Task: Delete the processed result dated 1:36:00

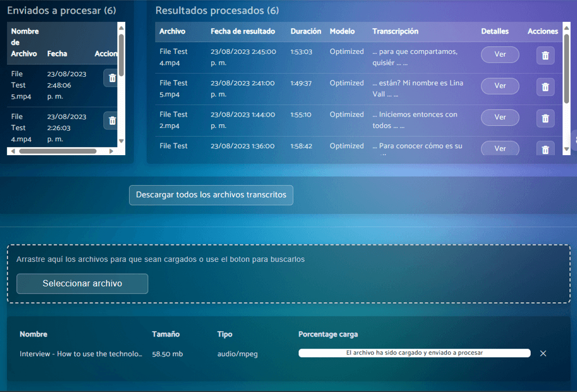Action: pyautogui.click(x=545, y=149)
